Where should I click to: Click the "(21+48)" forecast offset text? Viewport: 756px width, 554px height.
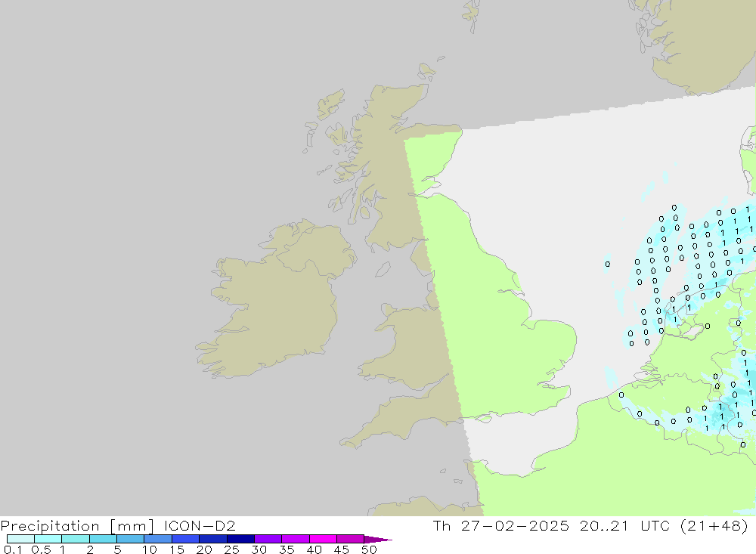pos(714,525)
